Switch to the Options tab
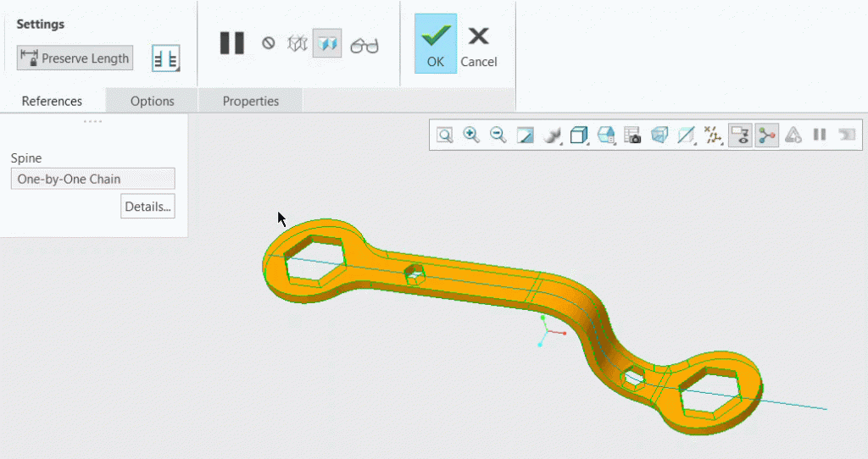Screen dimensions: 868x459 point(153,101)
